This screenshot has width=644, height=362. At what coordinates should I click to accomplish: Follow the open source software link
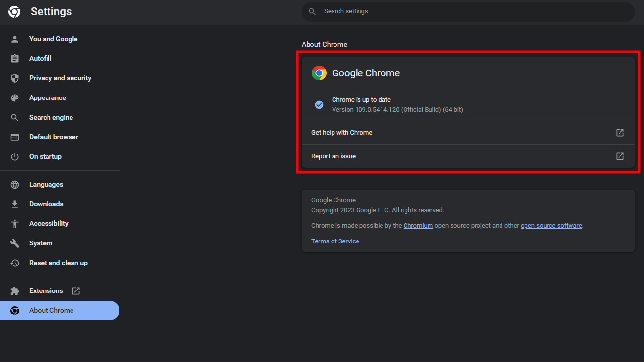(551, 226)
